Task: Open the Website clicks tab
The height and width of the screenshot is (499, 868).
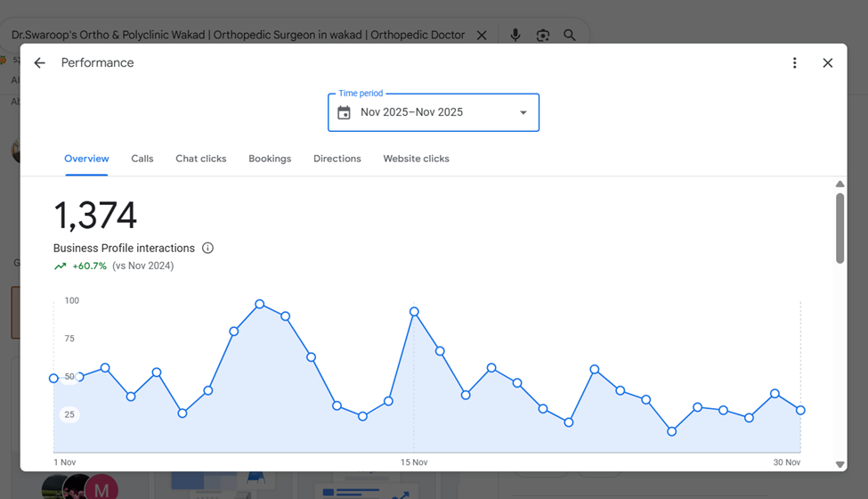Action: tap(417, 159)
